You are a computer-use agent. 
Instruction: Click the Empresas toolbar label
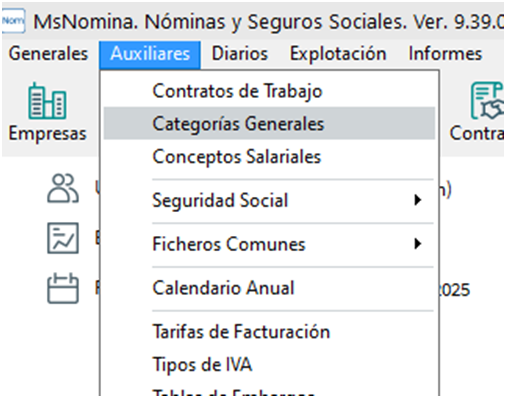(x=47, y=134)
